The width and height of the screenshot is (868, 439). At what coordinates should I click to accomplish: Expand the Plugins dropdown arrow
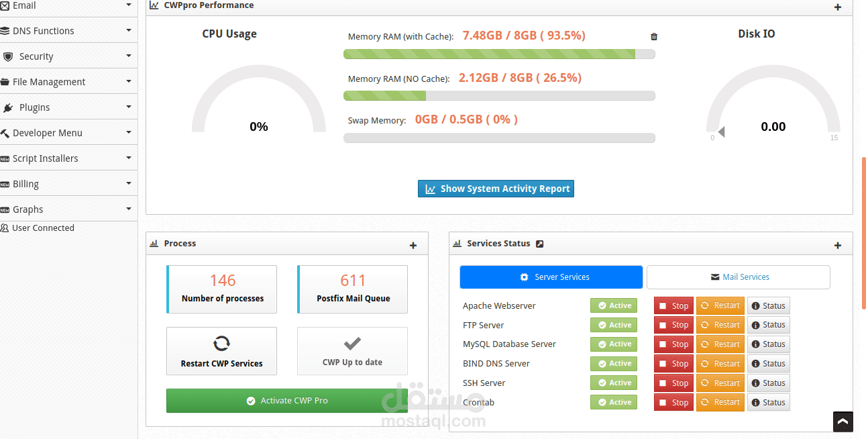(x=129, y=107)
